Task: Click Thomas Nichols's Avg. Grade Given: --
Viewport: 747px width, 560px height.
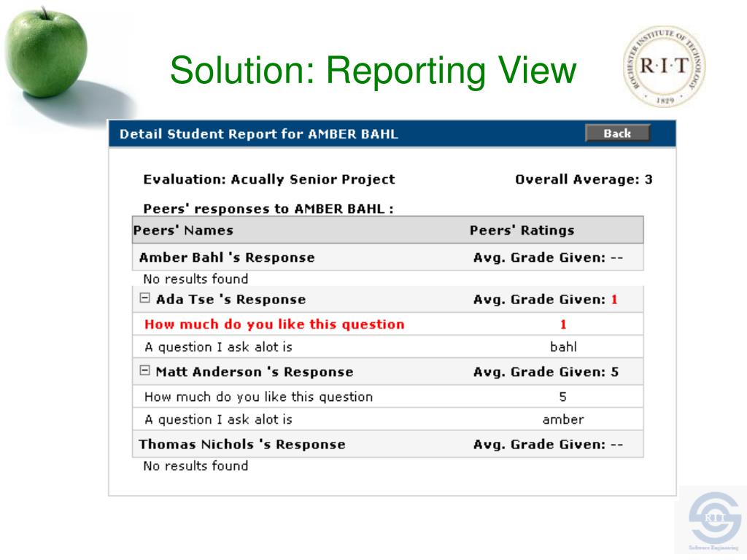Action: 549,444
